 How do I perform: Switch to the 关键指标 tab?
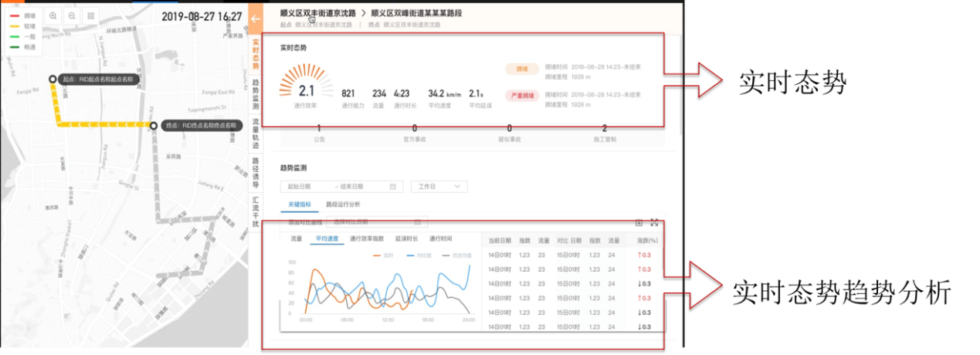click(300, 205)
